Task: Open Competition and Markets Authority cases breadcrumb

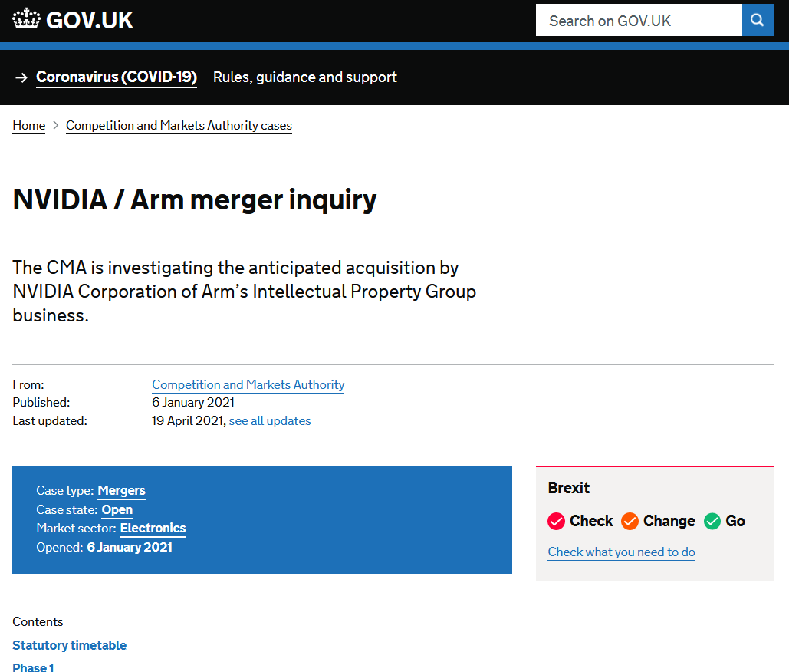Action: (179, 126)
